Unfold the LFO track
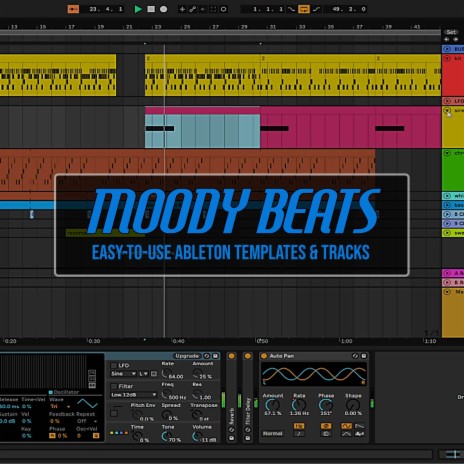Screen dimensions: 464x464 click(447, 101)
